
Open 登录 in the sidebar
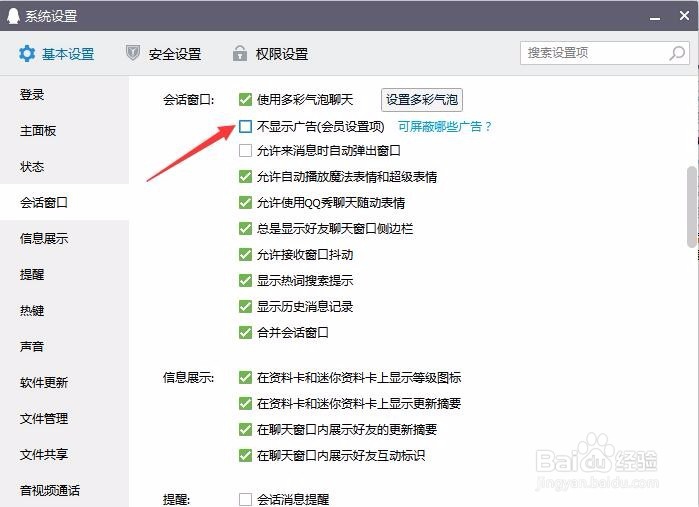(x=65, y=95)
